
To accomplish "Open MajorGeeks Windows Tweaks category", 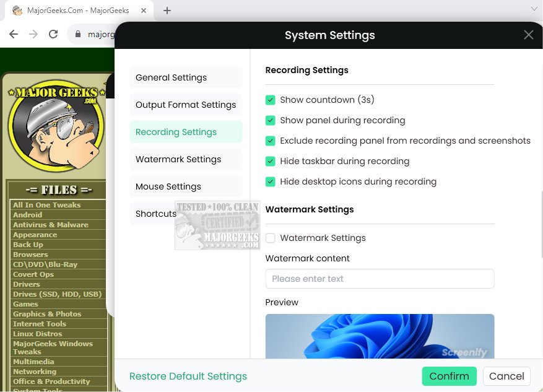I will click(x=53, y=347).
